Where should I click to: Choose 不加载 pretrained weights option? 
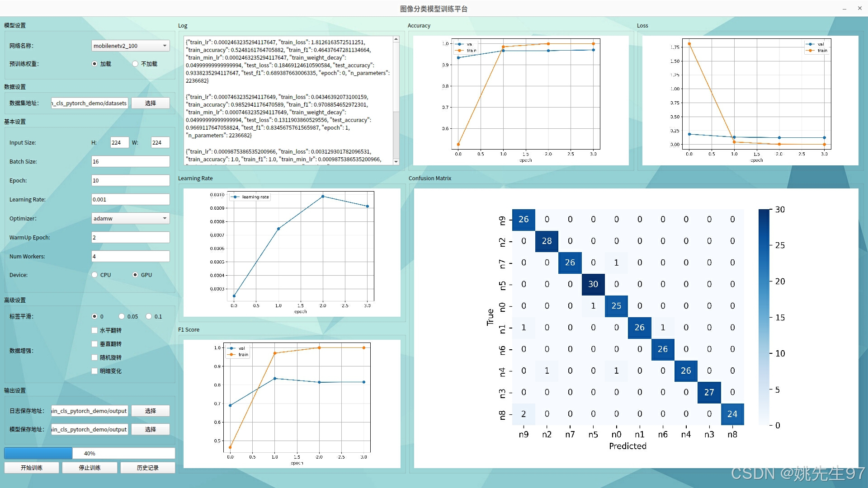pyautogui.click(x=135, y=64)
